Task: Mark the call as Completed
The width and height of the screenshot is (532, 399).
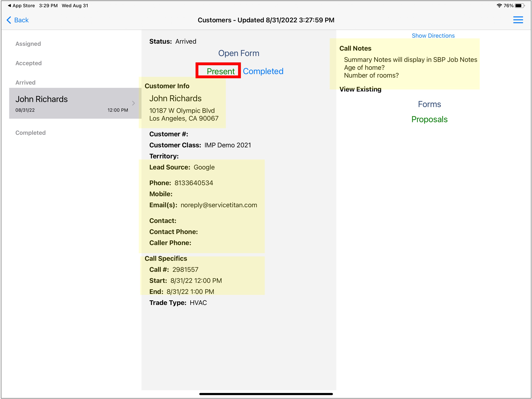Action: point(263,71)
